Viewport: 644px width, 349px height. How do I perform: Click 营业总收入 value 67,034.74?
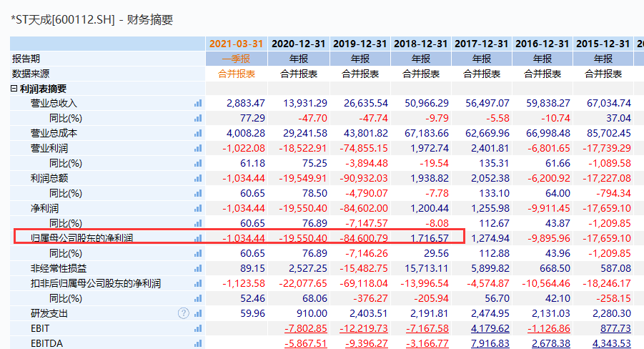point(609,103)
